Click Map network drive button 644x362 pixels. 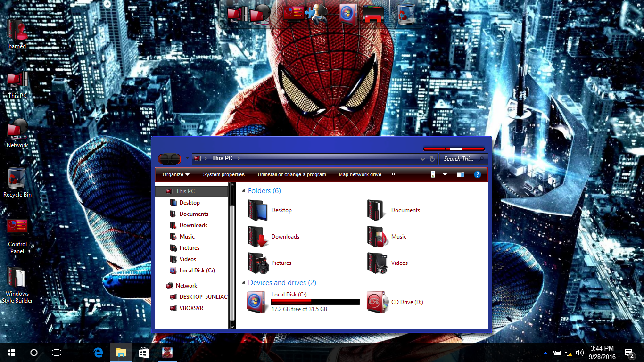[360, 174]
